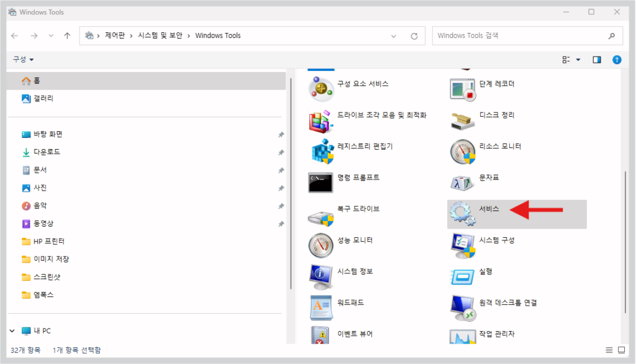Focus the Windows Tools 검색 box
The height and width of the screenshot is (364, 636).
(x=527, y=35)
